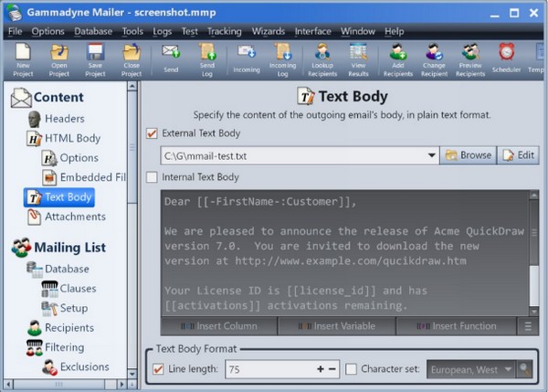Open the Insert toolbar overflow menu
548x392 pixels.
pyautogui.click(x=527, y=326)
